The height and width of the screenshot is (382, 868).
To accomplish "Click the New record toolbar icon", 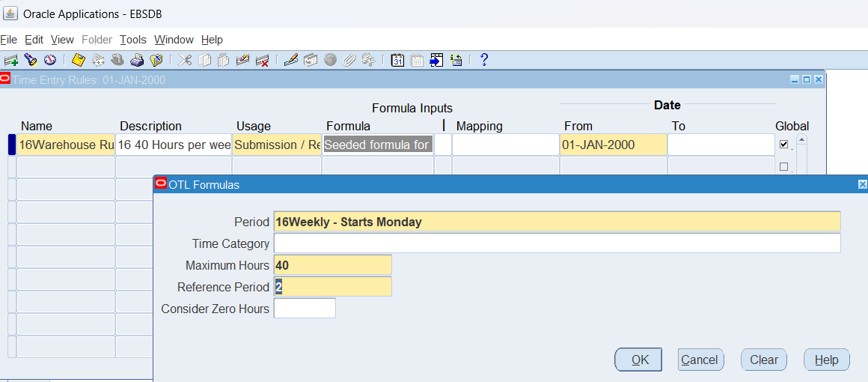I will [10, 61].
